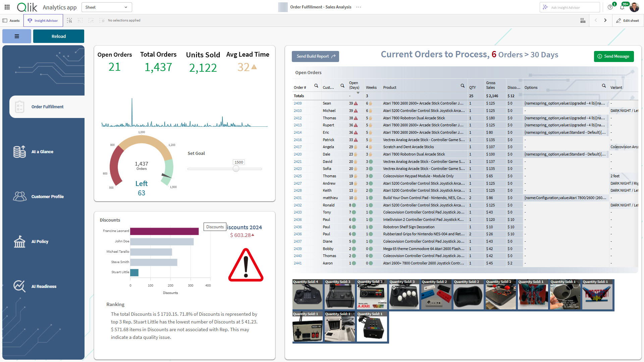The height and width of the screenshot is (362, 644).
Task: Open the app launcher grid icon
Action: (x=7, y=7)
